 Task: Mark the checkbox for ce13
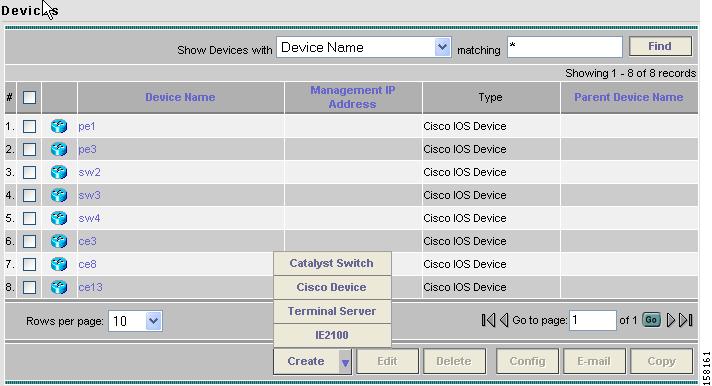[x=29, y=287]
